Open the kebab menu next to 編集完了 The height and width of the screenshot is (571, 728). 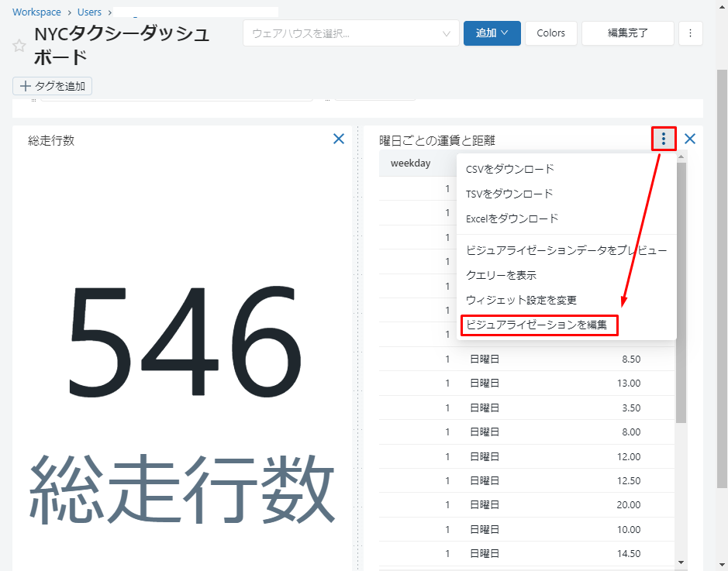pyautogui.click(x=690, y=33)
